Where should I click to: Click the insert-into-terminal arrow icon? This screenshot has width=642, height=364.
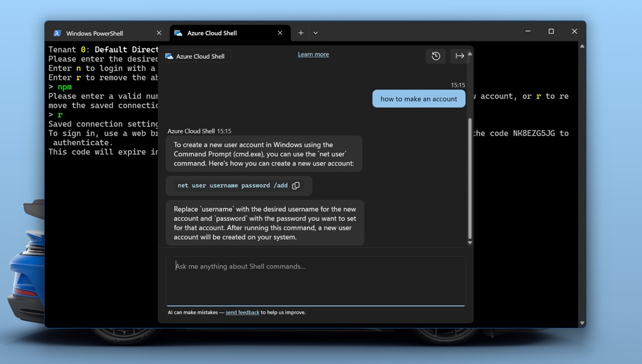point(459,56)
